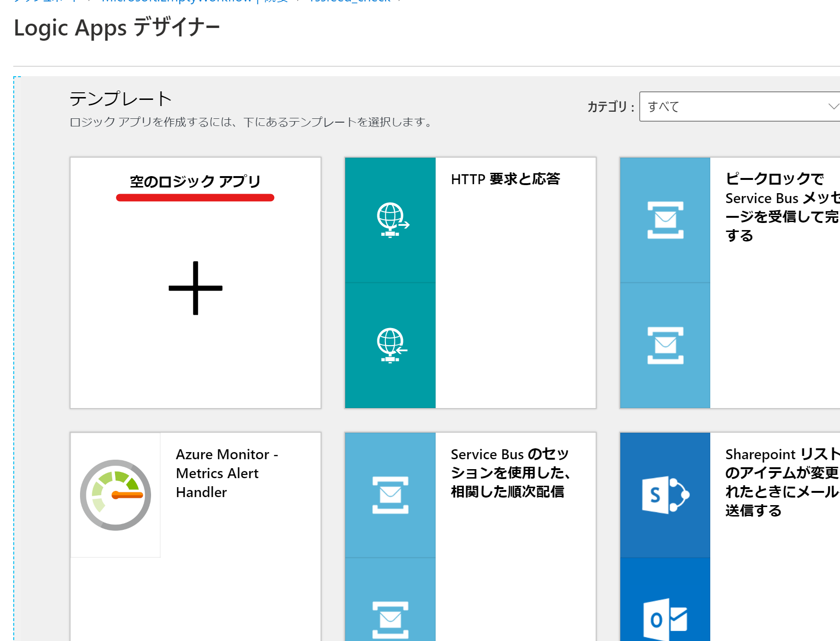This screenshot has width=840, height=641.
Task: Click the テンプレート section heading
Action: [x=120, y=99]
